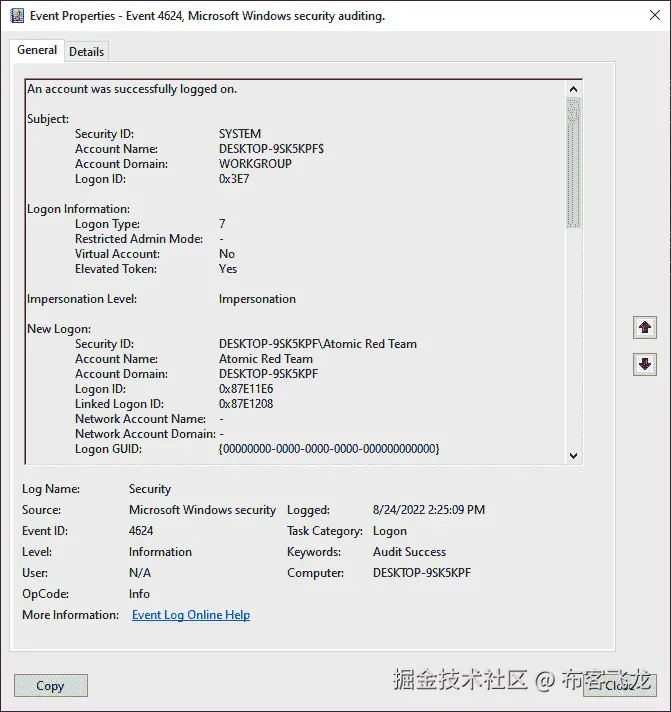Go to next event with down arrow
The image size is (671, 712).
pyautogui.click(x=645, y=364)
